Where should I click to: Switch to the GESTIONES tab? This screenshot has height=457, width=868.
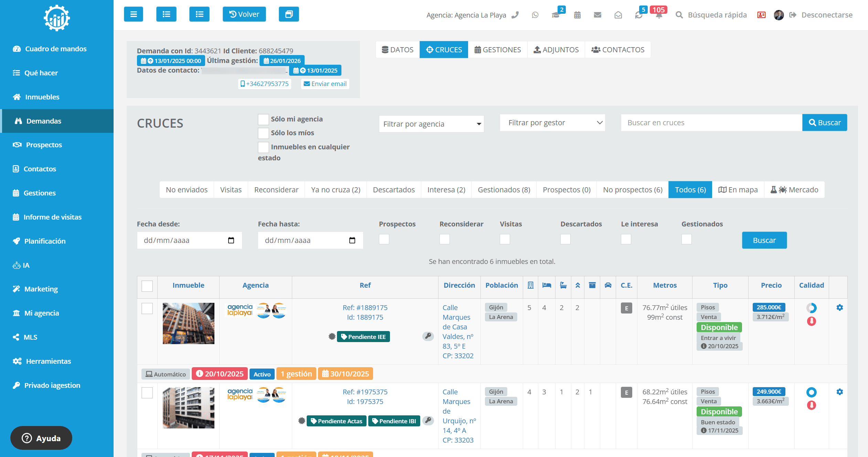point(497,50)
